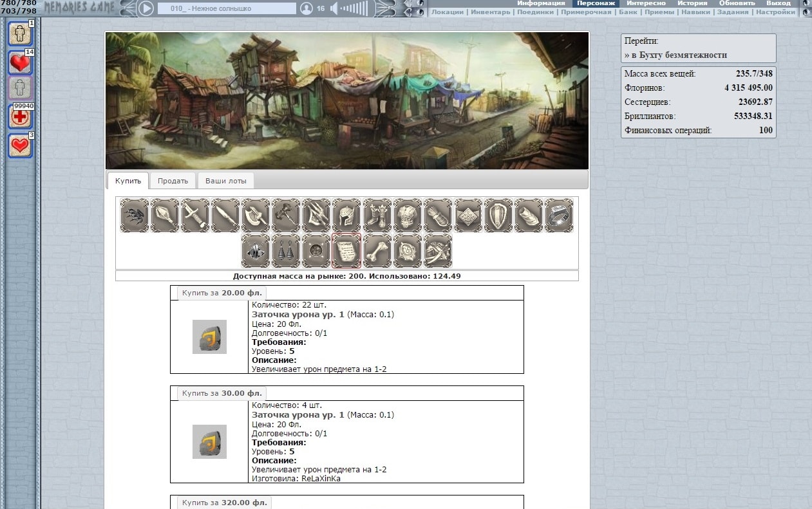Image resolution: width=812 pixels, height=509 pixels.
Task: Open the bone item category
Action: (x=377, y=251)
